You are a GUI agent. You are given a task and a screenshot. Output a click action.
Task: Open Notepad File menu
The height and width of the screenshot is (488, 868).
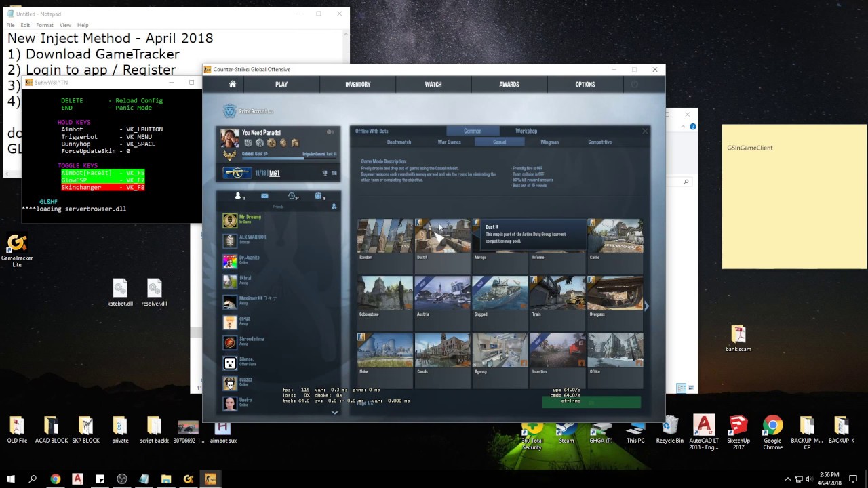(x=10, y=25)
